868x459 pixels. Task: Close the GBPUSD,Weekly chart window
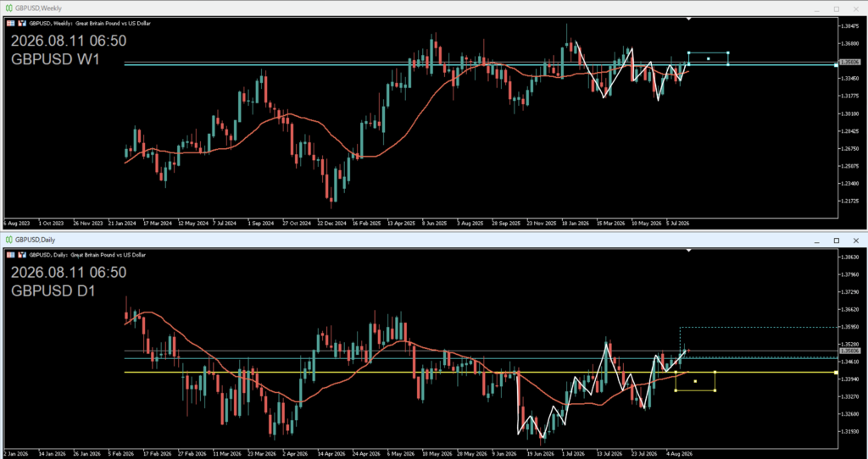click(856, 8)
